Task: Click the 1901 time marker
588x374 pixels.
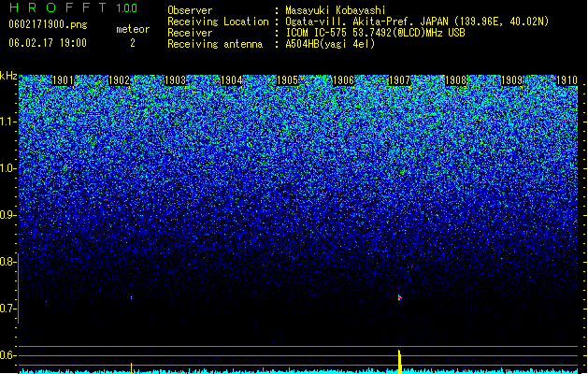Action: pyautogui.click(x=63, y=80)
